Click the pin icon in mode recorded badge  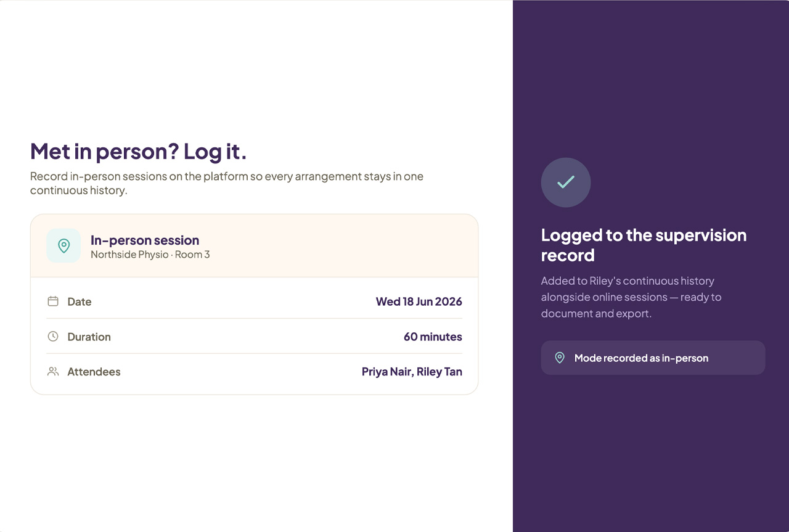(x=560, y=358)
